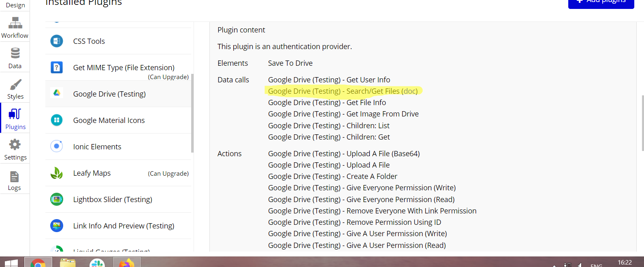
Task: Select Lightbox Slider (Testing) plugin
Action: [x=118, y=199]
